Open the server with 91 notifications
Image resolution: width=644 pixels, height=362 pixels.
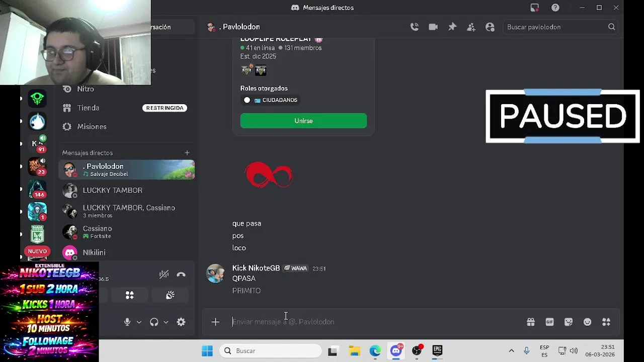37,144
